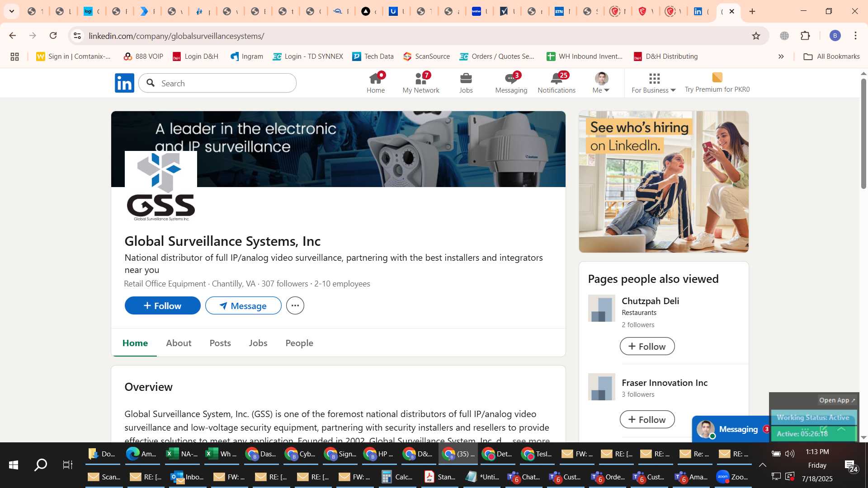Show hidden system tray icons

tap(762, 465)
